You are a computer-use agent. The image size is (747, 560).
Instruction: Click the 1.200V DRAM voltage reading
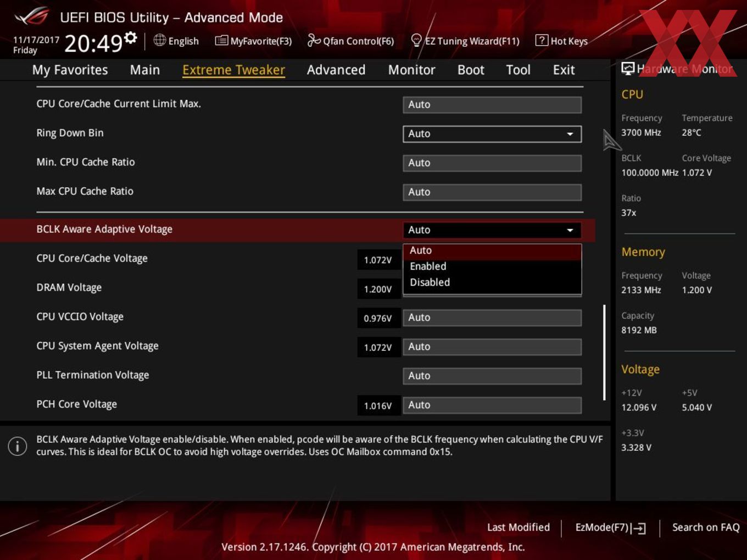tap(378, 289)
